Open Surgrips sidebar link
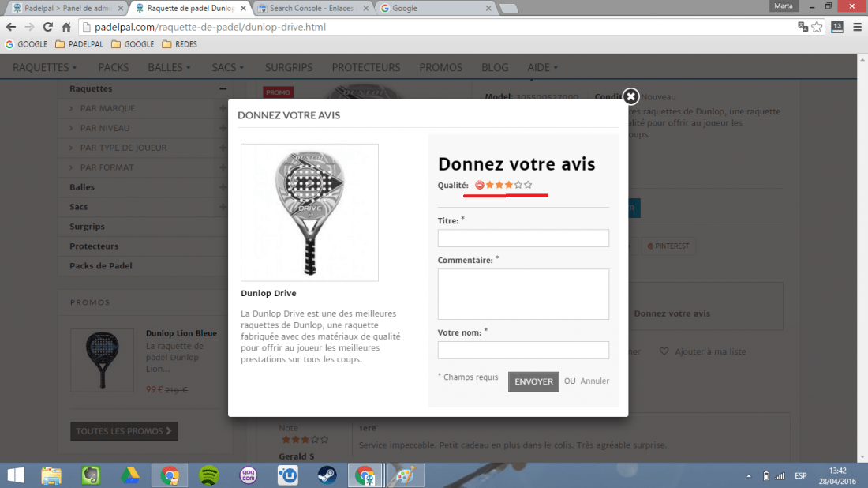 [87, 227]
